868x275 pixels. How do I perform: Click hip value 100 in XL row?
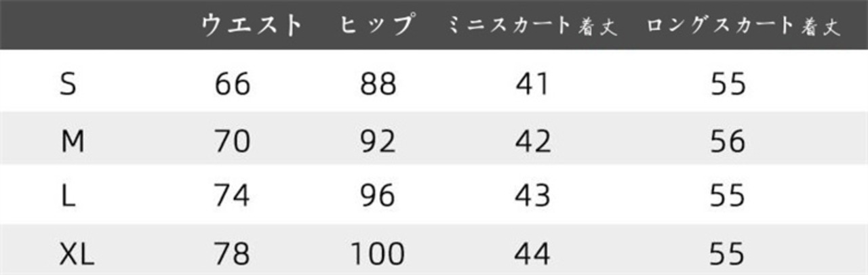pyautogui.click(x=378, y=255)
